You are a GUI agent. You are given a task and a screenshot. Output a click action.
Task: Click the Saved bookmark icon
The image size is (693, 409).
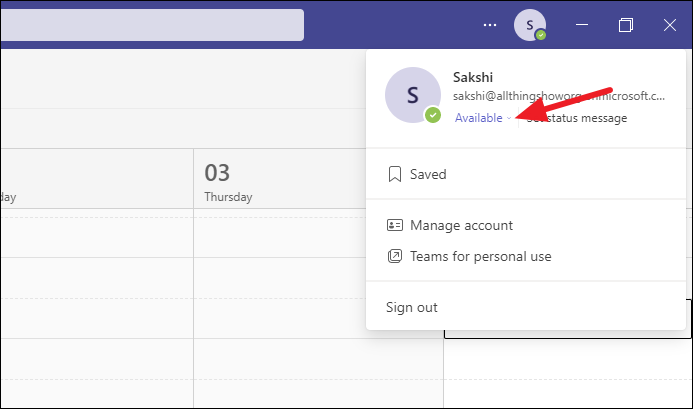tap(395, 174)
